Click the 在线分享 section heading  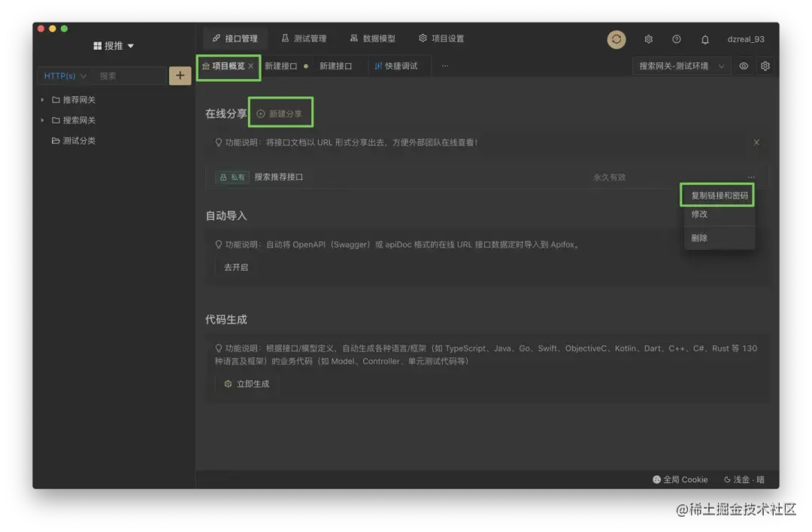[x=226, y=114]
